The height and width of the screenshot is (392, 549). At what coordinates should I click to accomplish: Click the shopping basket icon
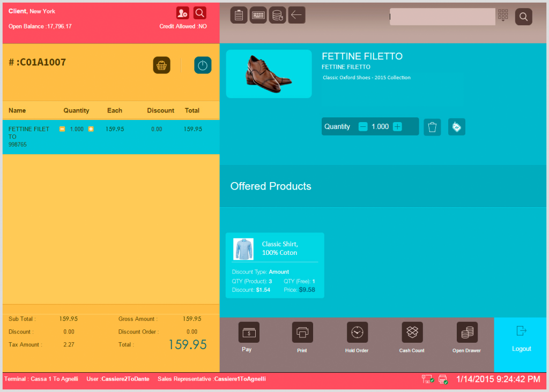[x=161, y=65]
